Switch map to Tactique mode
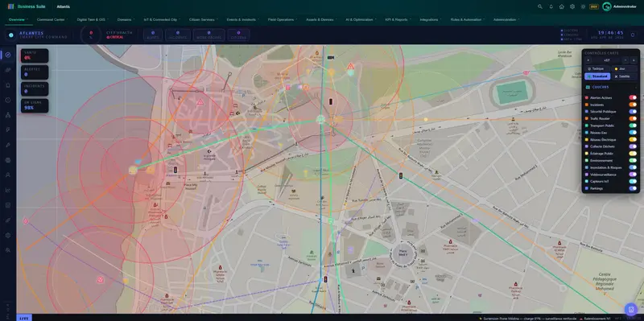 tap(597, 68)
